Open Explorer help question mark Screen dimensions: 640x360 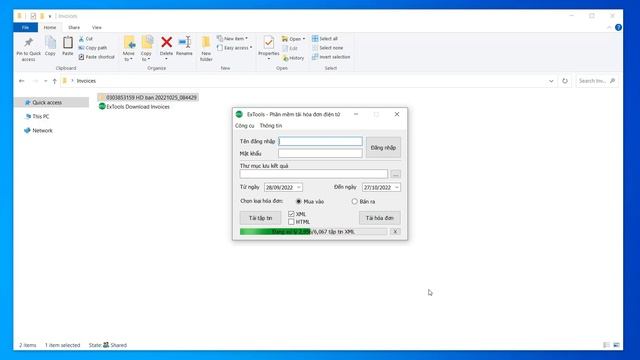[618, 27]
